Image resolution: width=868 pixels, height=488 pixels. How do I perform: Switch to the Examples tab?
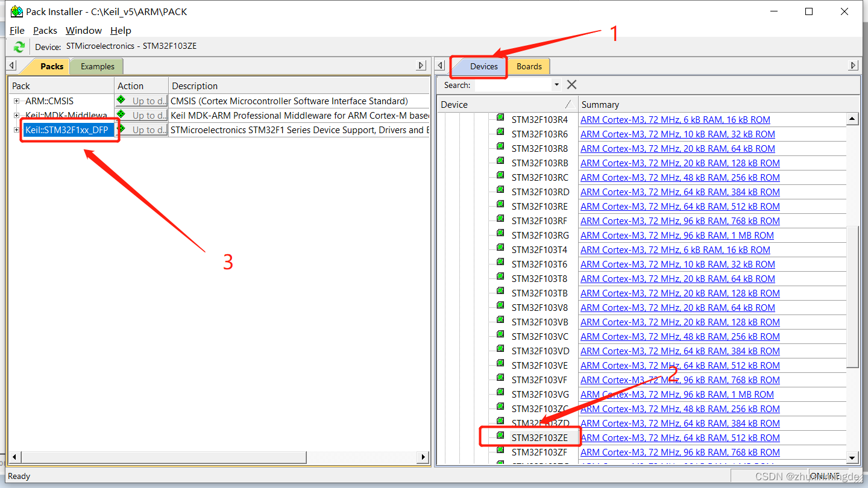(97, 66)
